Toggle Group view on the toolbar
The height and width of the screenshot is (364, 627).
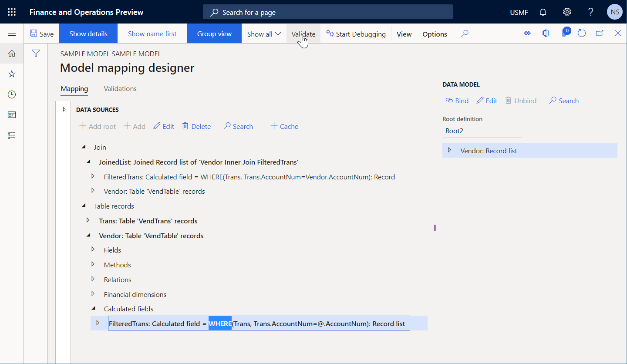[214, 34]
